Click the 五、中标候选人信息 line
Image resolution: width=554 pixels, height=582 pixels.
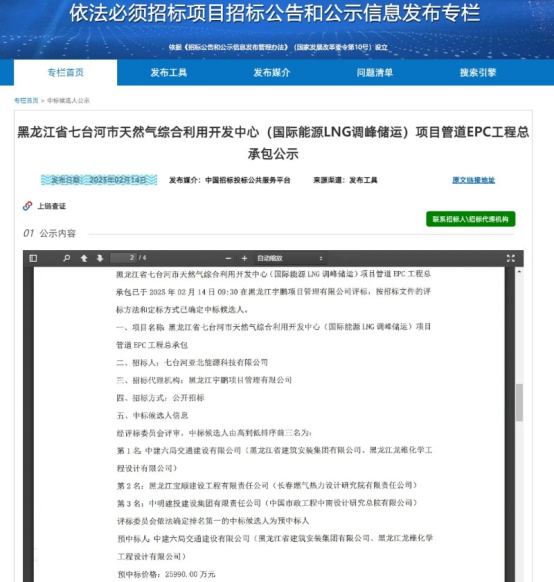(x=153, y=415)
